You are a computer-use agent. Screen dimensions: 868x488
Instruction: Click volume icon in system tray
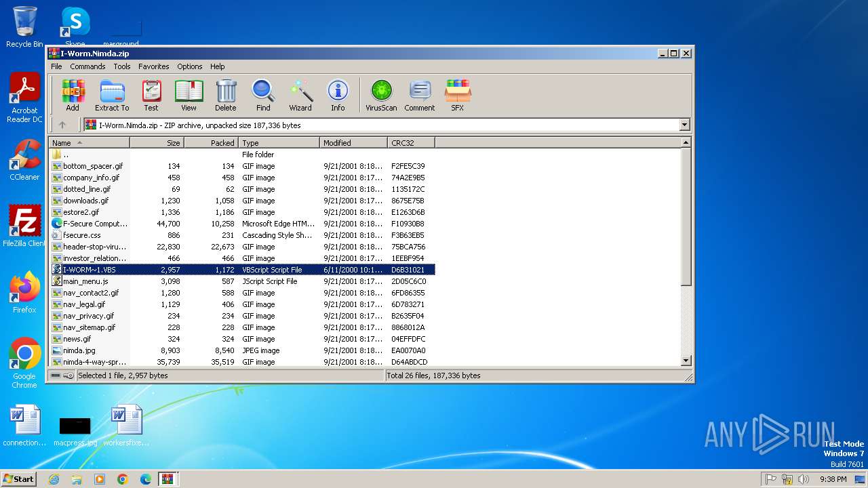click(804, 479)
